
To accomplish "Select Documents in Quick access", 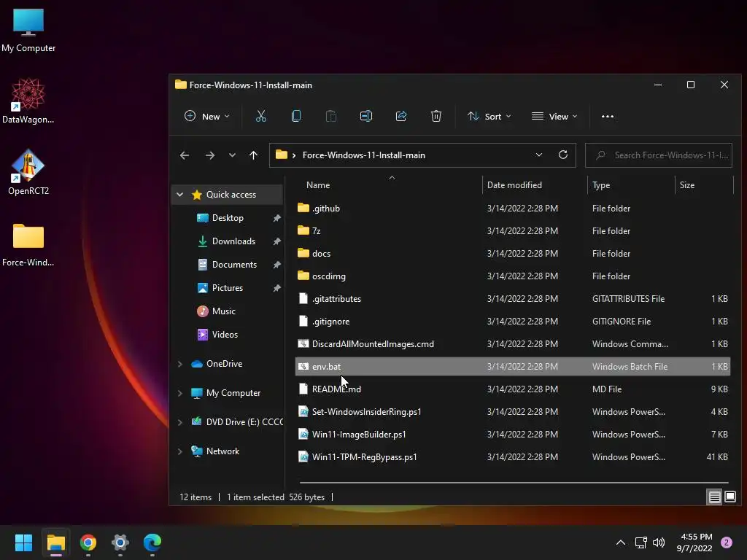I will click(x=234, y=264).
